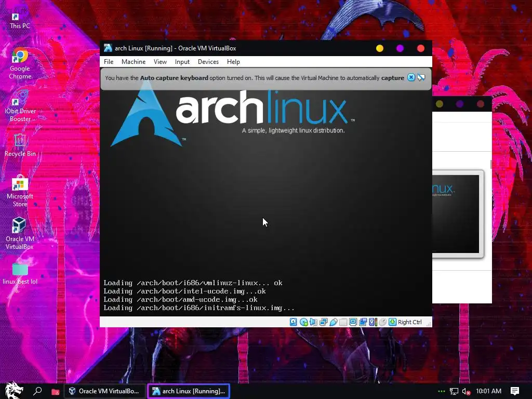Click the optical drive status icon
532x399 pixels.
click(x=303, y=322)
